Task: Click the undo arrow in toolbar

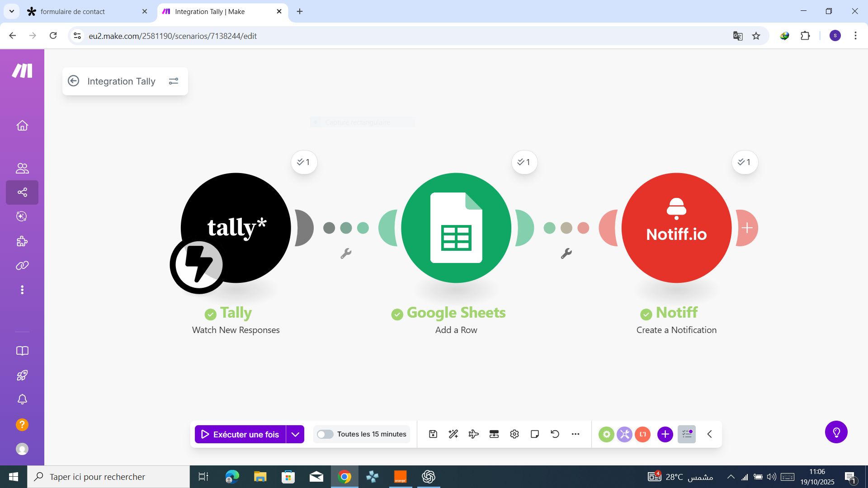Action: 555,434
